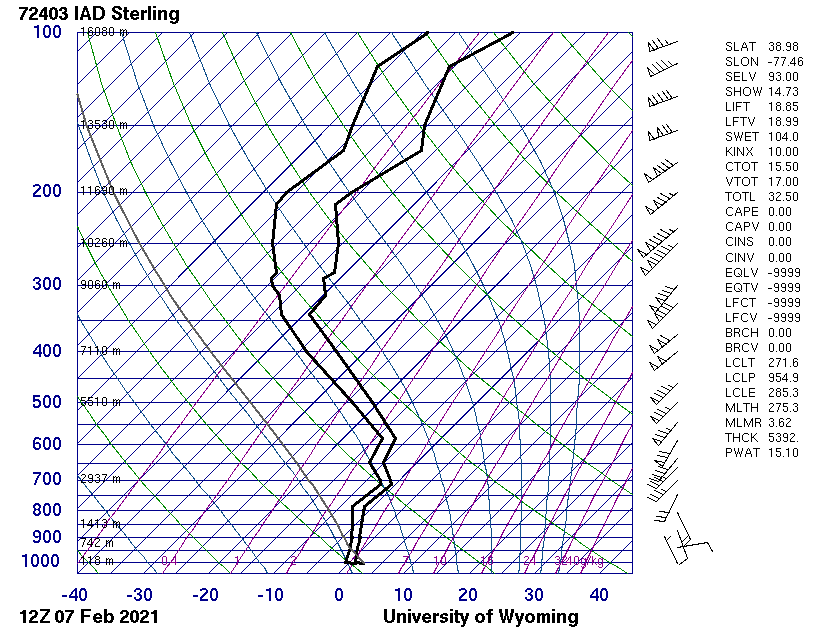Click the date label '12Z 07 Feb 2021'
Viewport: 824px width, 641px height.
point(89,616)
